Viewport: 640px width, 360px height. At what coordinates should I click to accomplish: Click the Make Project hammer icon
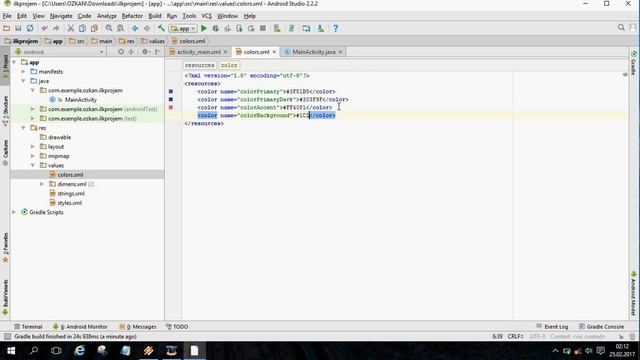[161, 28]
